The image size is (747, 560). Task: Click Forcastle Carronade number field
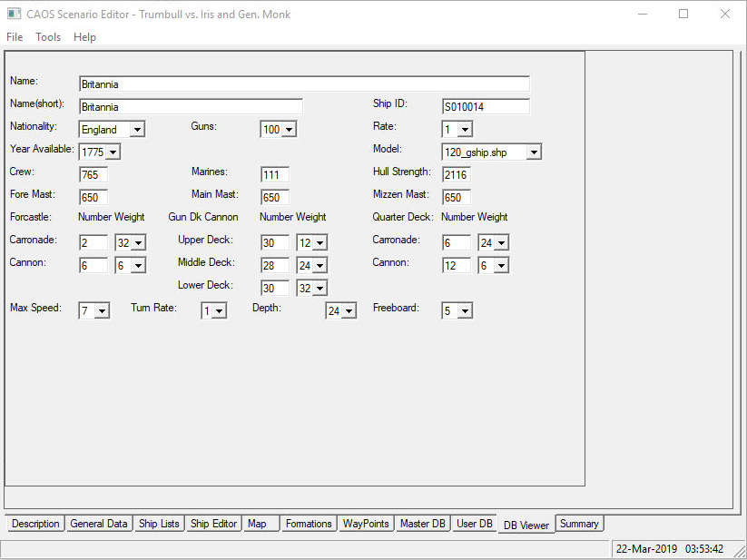coord(93,243)
